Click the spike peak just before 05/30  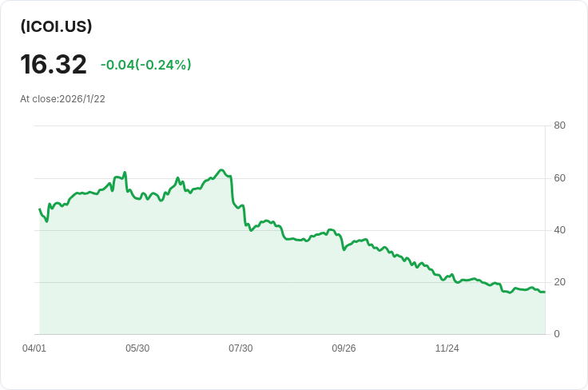tap(125, 173)
